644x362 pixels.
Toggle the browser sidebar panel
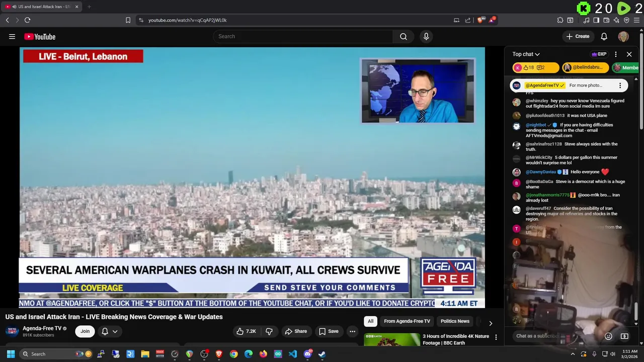[596, 20]
